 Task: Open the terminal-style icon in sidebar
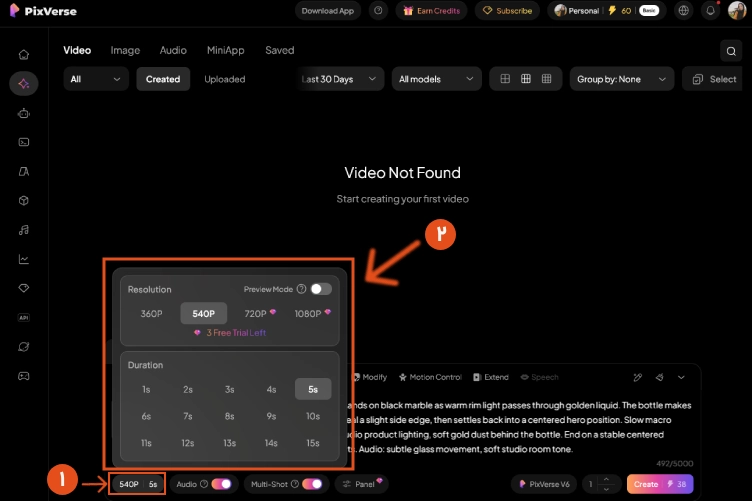coord(24,142)
